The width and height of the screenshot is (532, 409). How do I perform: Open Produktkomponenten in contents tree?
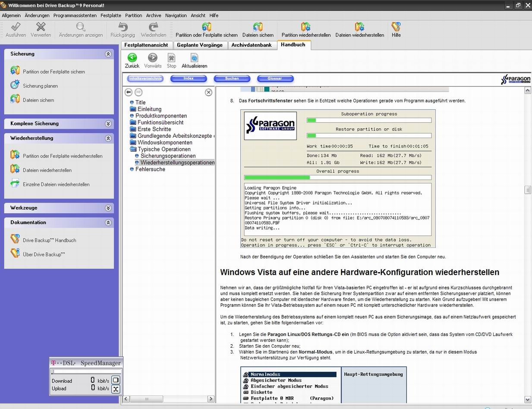point(161,116)
